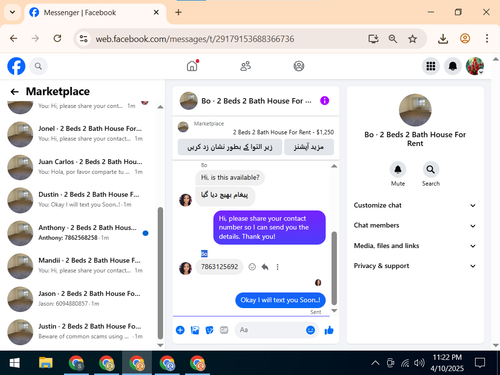Viewport: 500px width, 375px height.
Task: Open the Facebook menu grid icon
Action: click(x=431, y=66)
